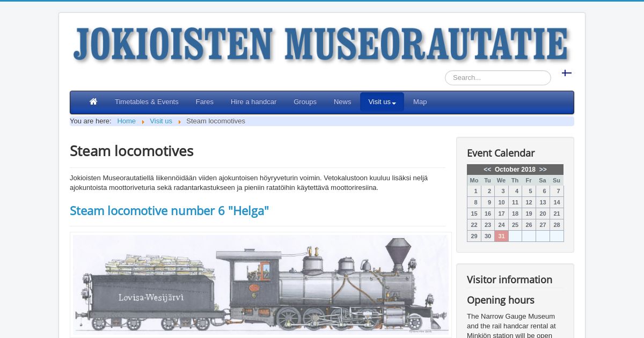Follow the Visit us breadcrumb link
This screenshot has width=644, height=338.
(x=161, y=121)
